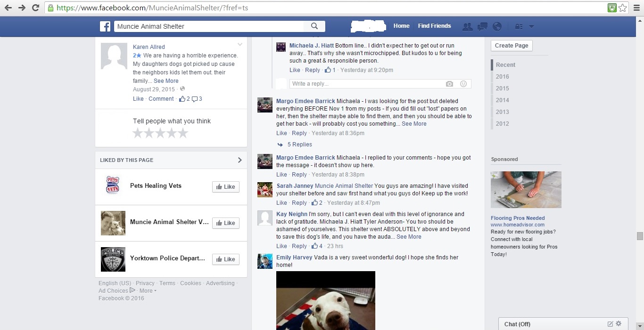Jump to 2012 in timeline
Image resolution: width=644 pixels, height=330 pixels.
(x=503, y=124)
